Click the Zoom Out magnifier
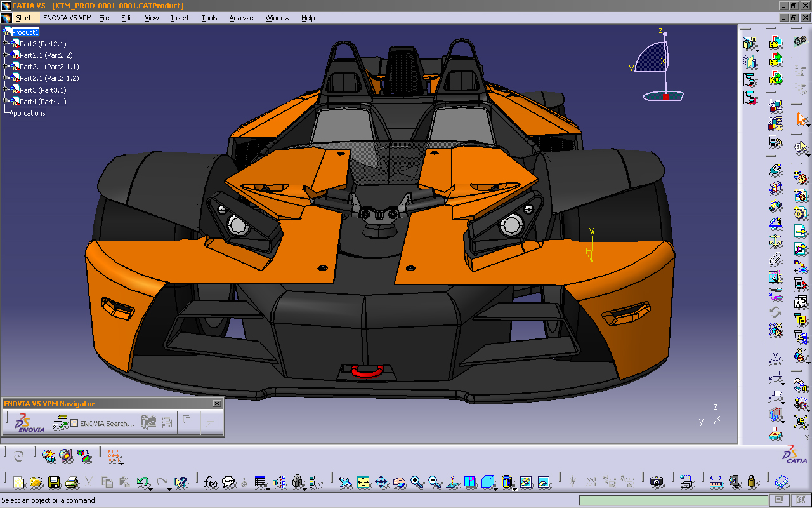This screenshot has height=508, width=812. (435, 483)
